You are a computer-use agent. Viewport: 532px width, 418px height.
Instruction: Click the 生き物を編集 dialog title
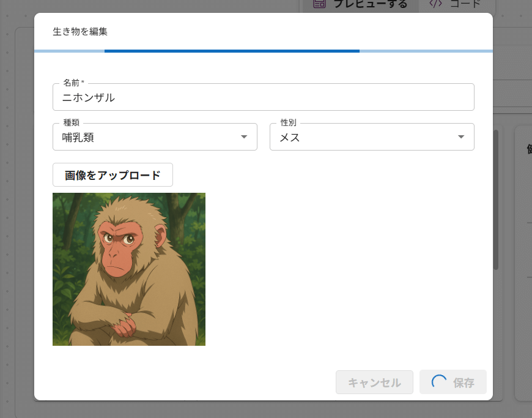pyautogui.click(x=80, y=31)
